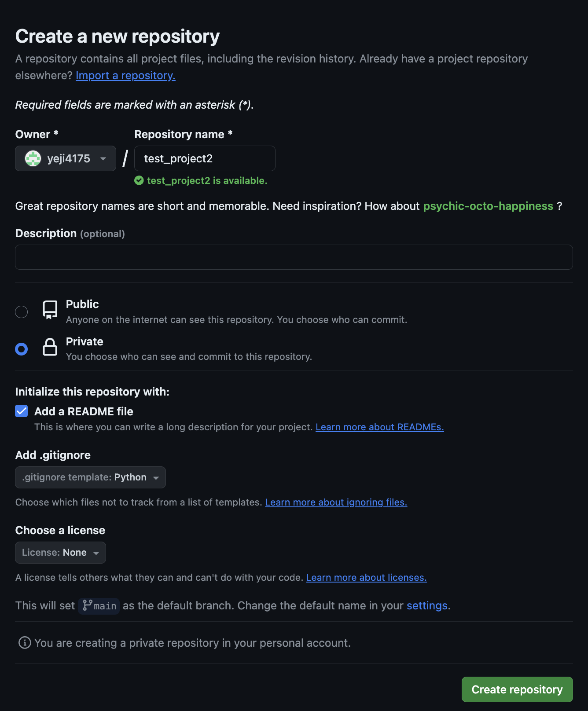
Task: Click the info circle icon near the bottom
Action: (25, 643)
